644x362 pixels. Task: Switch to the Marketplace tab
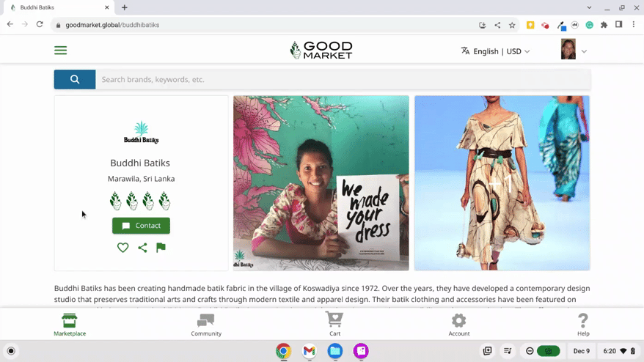tap(70, 325)
